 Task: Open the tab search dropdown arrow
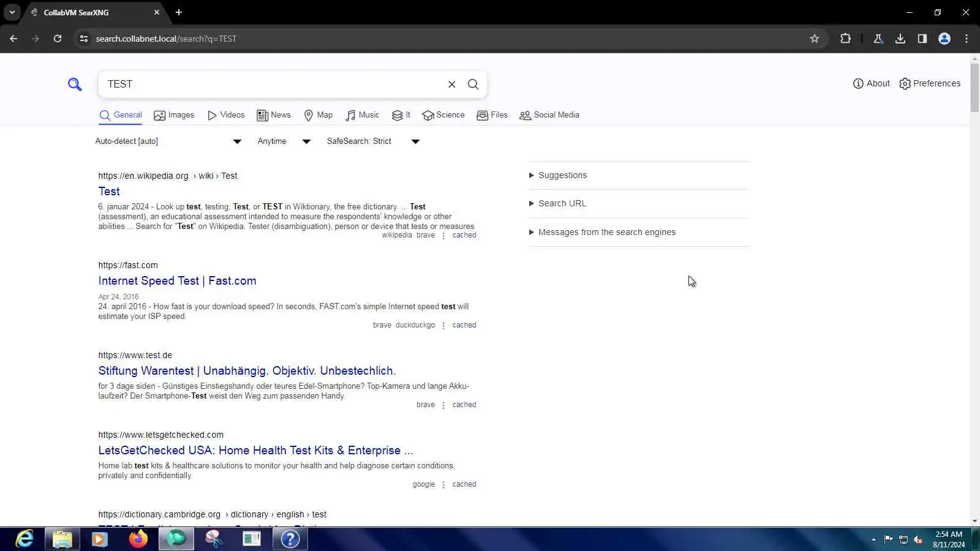pos(12,12)
